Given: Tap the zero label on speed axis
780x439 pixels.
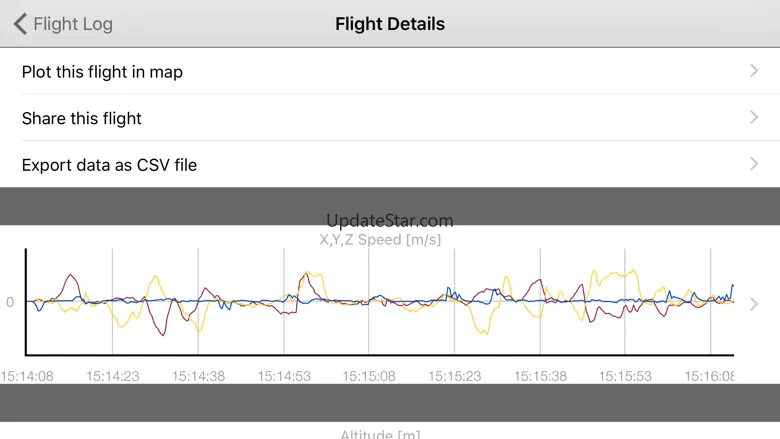Looking at the screenshot, I should point(10,302).
